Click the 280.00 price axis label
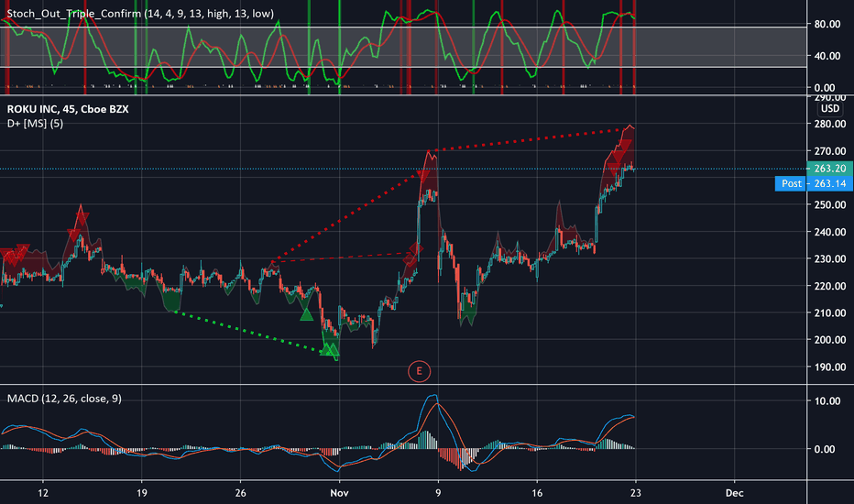854x504 pixels. pyautogui.click(x=830, y=125)
